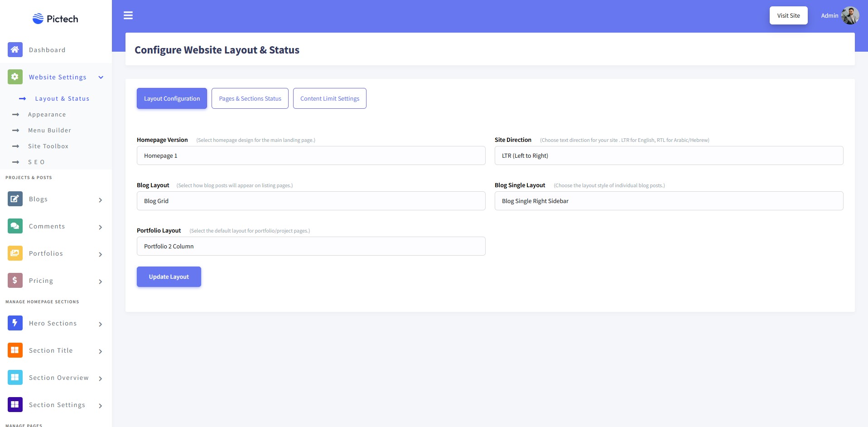Click the Pricing dollar icon

[15, 280]
